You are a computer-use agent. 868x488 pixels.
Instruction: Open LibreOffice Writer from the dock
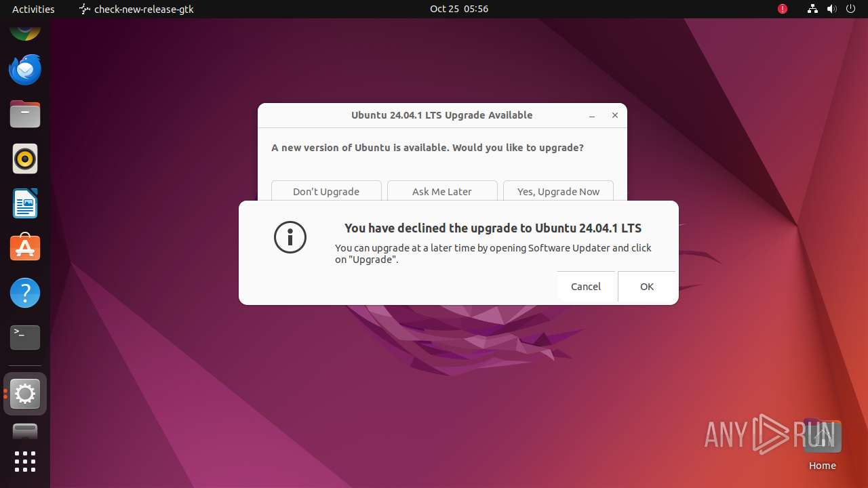(25, 203)
